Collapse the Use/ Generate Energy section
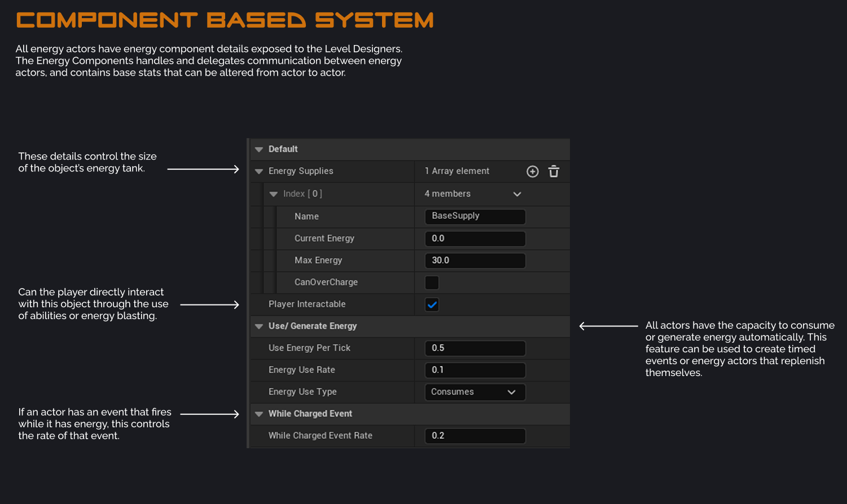847x504 pixels. click(259, 326)
